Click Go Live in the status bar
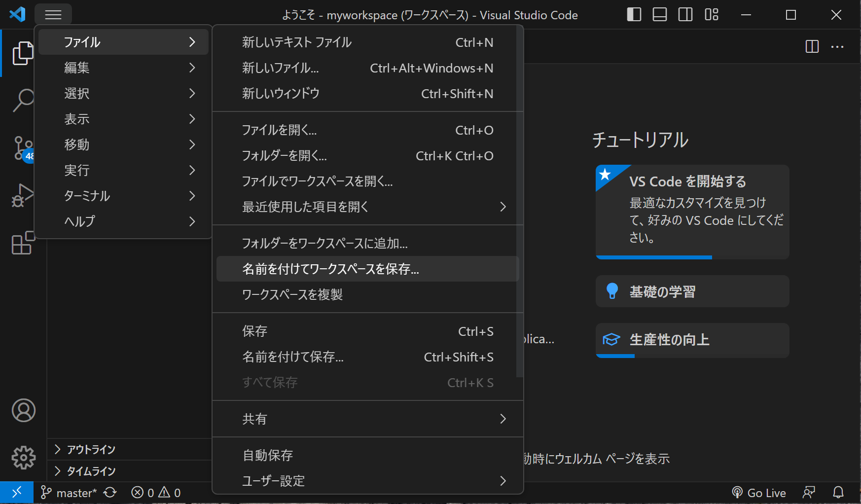Image resolution: width=861 pixels, height=504 pixels. point(759,493)
